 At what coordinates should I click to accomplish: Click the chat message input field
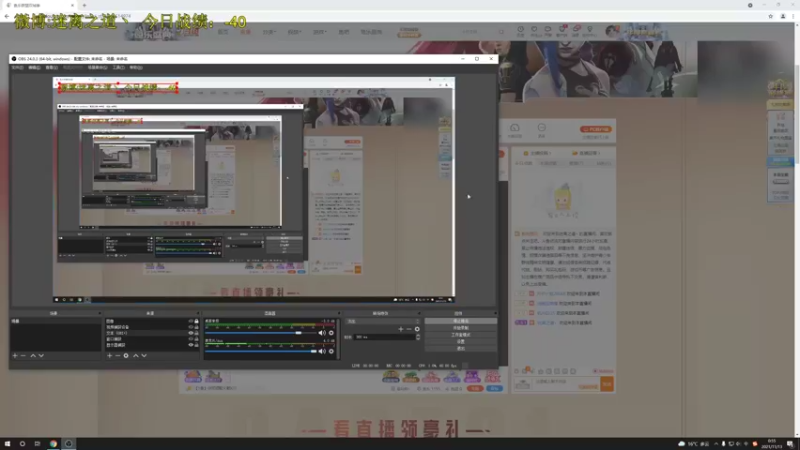(x=565, y=384)
